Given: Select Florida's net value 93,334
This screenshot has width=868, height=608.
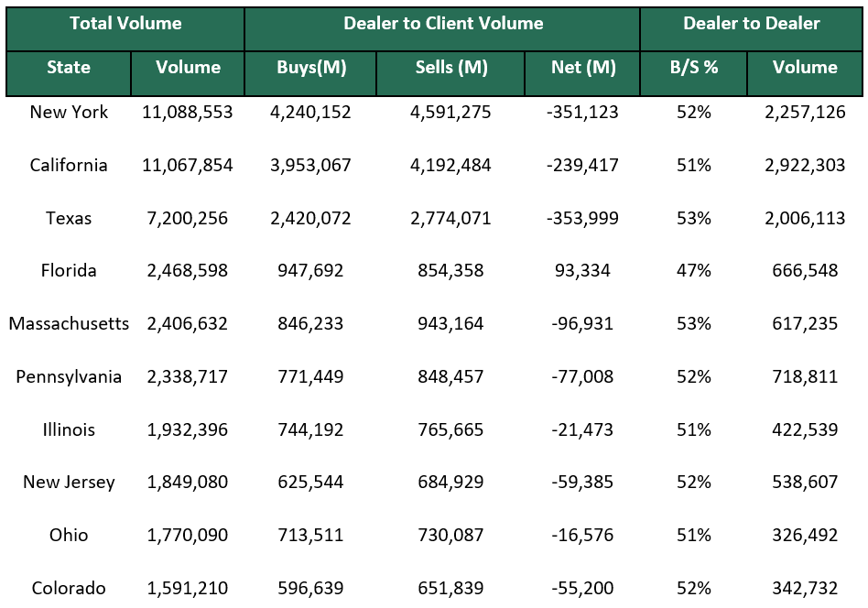Looking at the screenshot, I should pyautogui.click(x=583, y=271).
